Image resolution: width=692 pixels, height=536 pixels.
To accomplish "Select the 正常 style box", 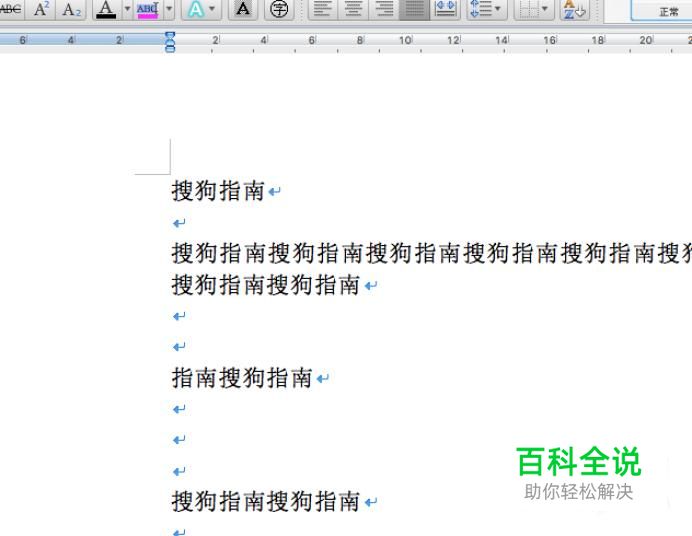I will (x=661, y=11).
